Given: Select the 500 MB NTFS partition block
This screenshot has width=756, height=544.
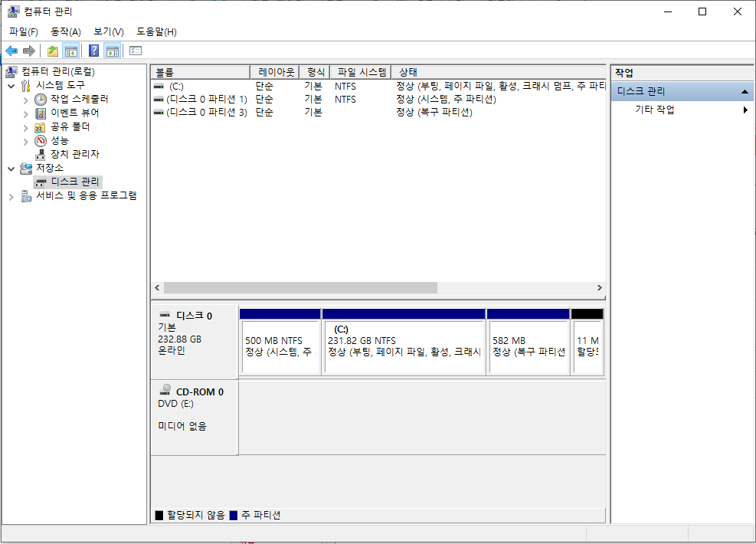Looking at the screenshot, I should [x=280, y=342].
